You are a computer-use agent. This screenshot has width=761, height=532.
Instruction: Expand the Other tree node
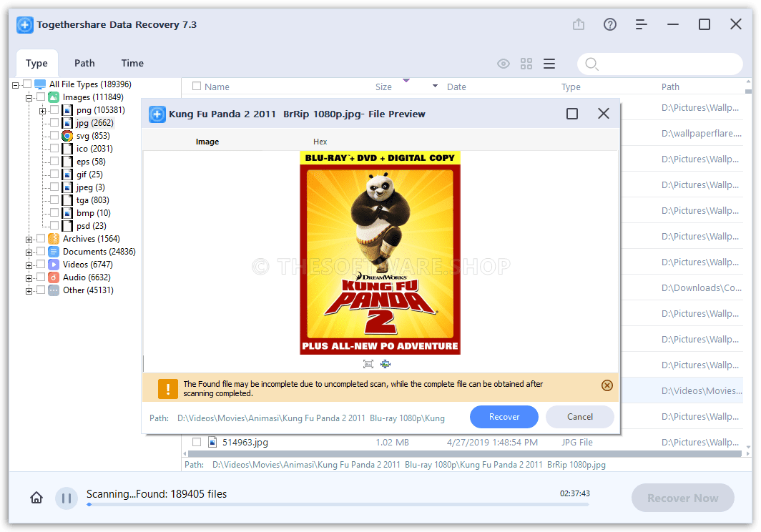(29, 291)
